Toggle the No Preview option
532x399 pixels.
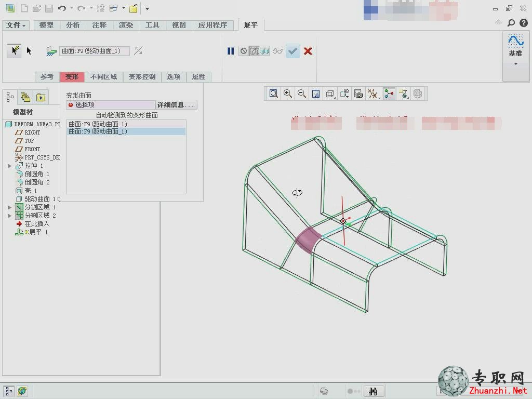click(244, 51)
